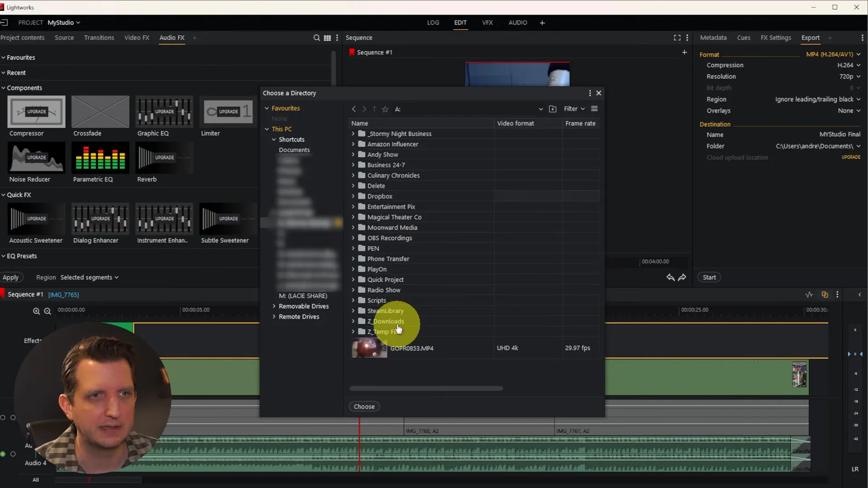Click timeline zoom out magnifier
The width and height of the screenshot is (868, 488).
(x=47, y=311)
